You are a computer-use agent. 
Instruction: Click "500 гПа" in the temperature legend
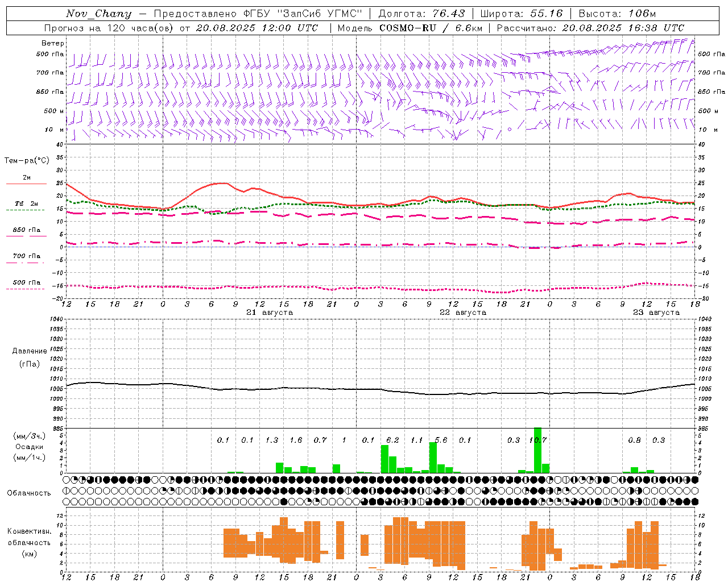click(x=27, y=282)
